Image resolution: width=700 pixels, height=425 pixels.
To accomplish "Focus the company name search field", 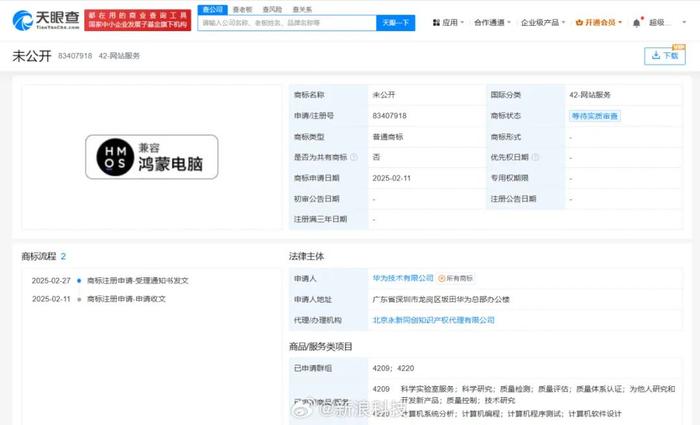I will click(x=287, y=23).
